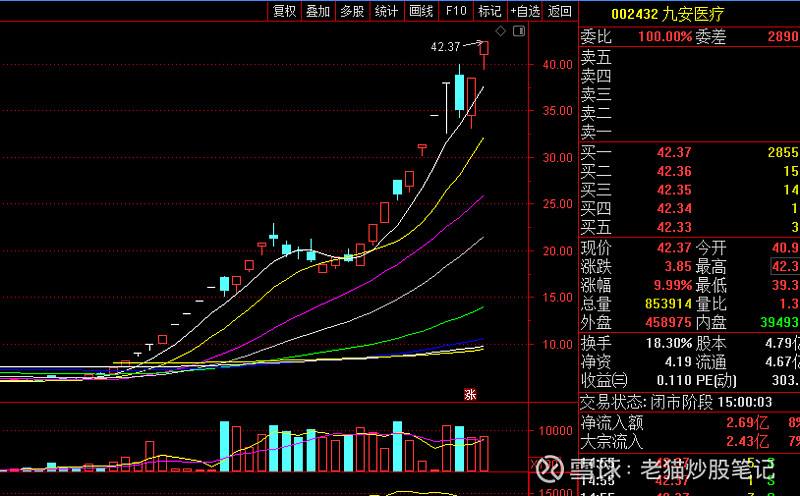Open F10 company information
Screen dimensions: 800x496
(456, 11)
